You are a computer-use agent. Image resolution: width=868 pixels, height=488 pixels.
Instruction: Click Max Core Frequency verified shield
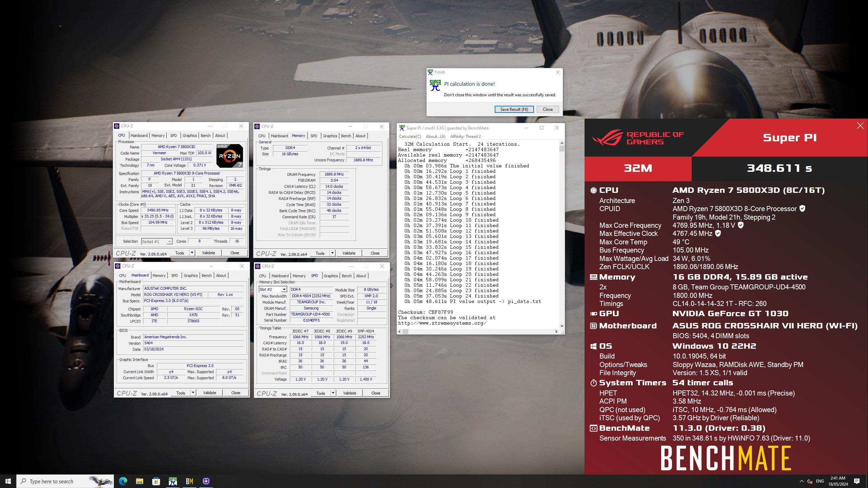741,225
